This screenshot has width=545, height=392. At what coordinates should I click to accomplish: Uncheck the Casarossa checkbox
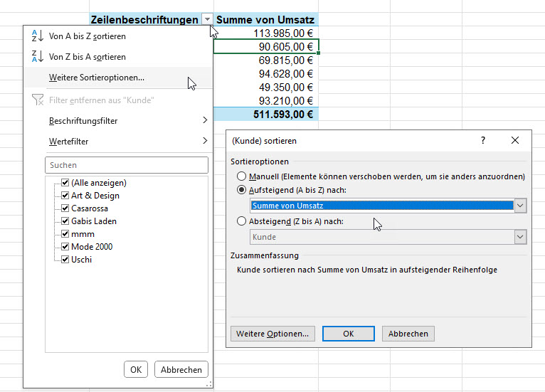[65, 208]
